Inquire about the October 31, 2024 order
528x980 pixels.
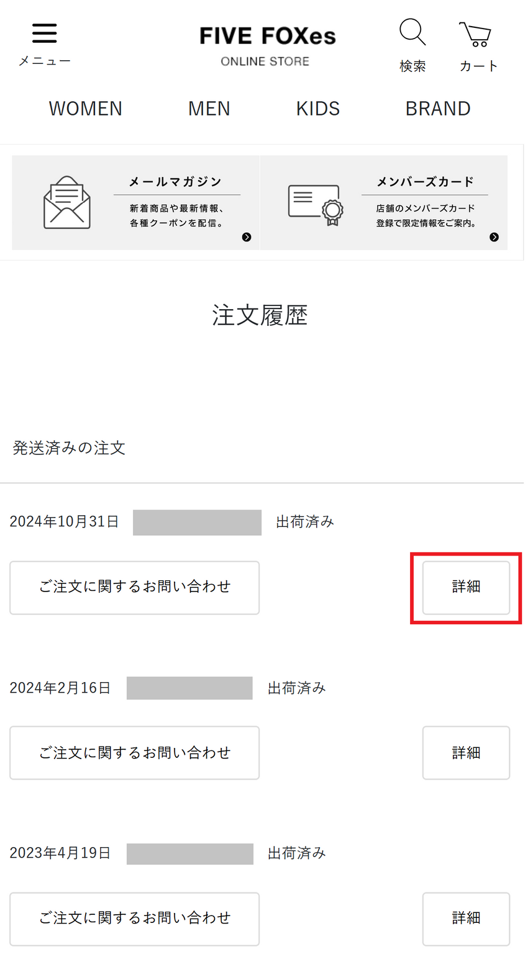[134, 587]
